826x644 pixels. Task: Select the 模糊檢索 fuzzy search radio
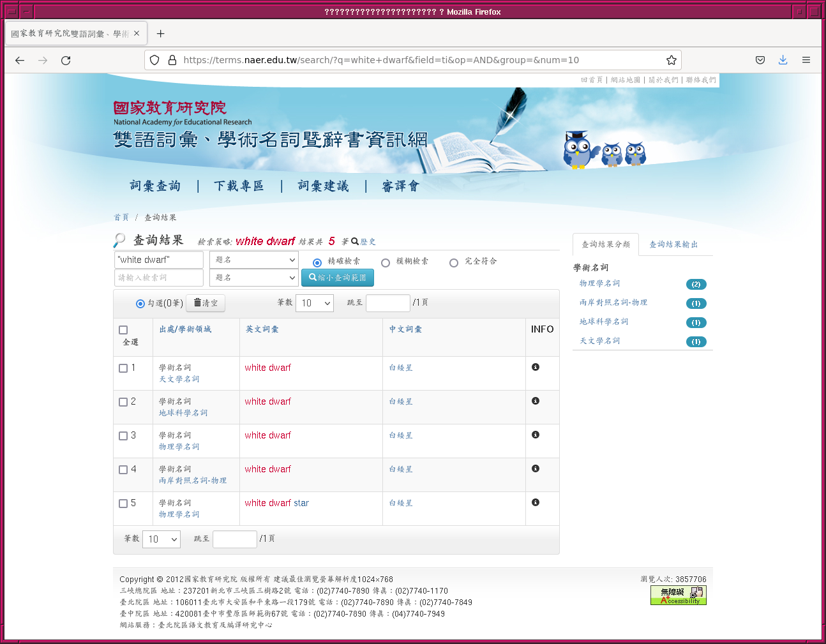(x=386, y=263)
